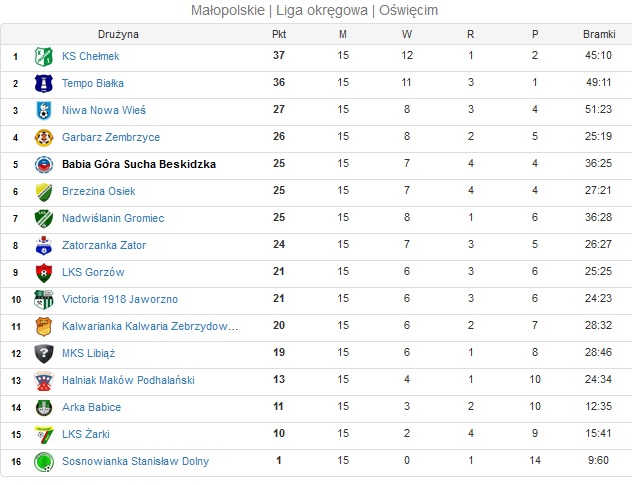Click the Bramki column header
The image size is (632, 485).
(x=599, y=34)
